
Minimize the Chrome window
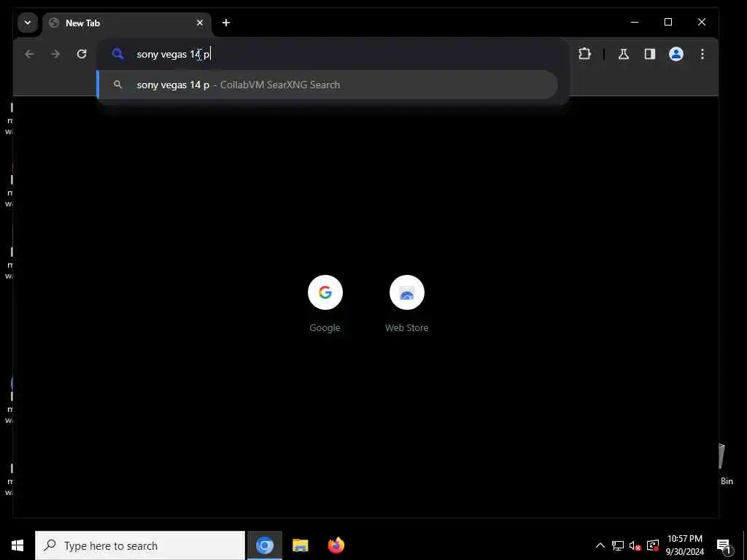[635, 22]
